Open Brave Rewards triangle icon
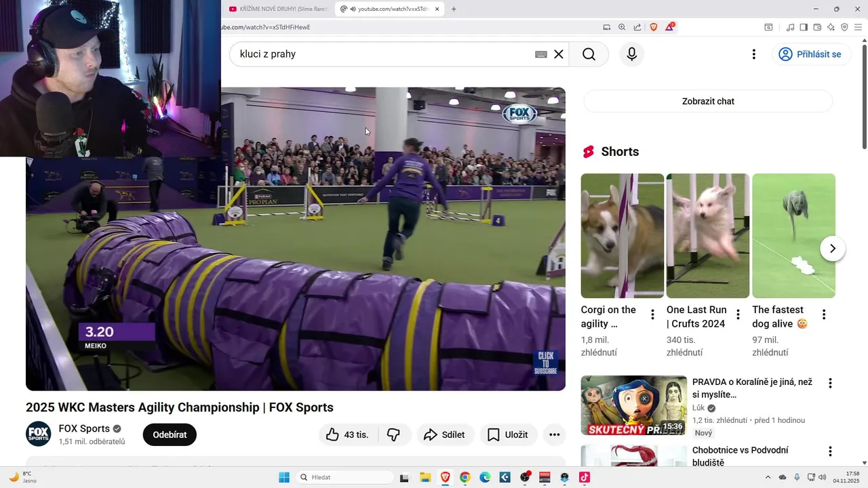This screenshot has height=488, width=868. [x=670, y=27]
